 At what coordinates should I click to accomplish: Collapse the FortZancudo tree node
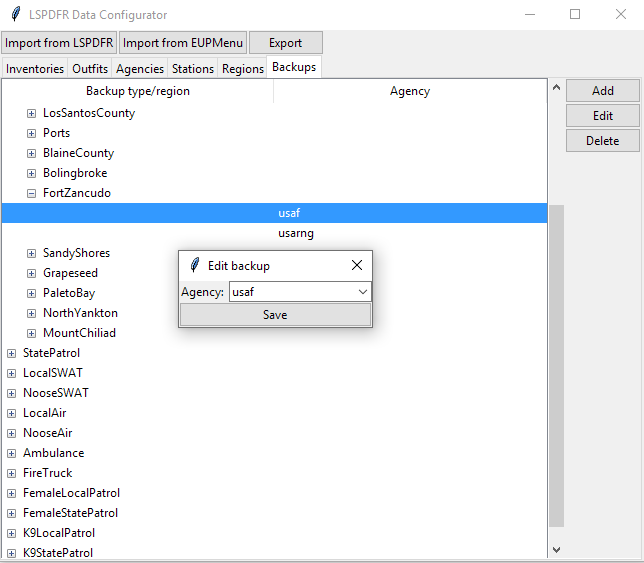tap(31, 193)
